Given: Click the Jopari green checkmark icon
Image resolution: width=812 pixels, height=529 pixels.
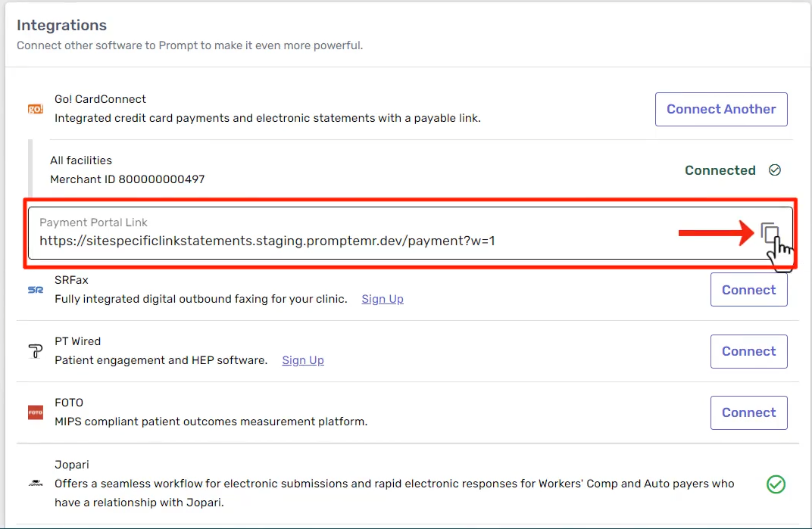Looking at the screenshot, I should point(776,484).
